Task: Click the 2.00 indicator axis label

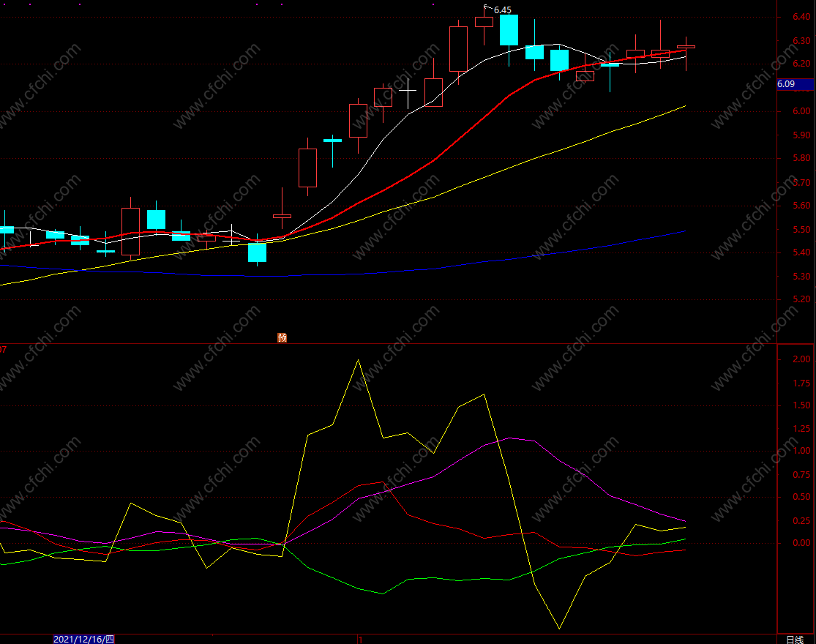Action: [801, 359]
